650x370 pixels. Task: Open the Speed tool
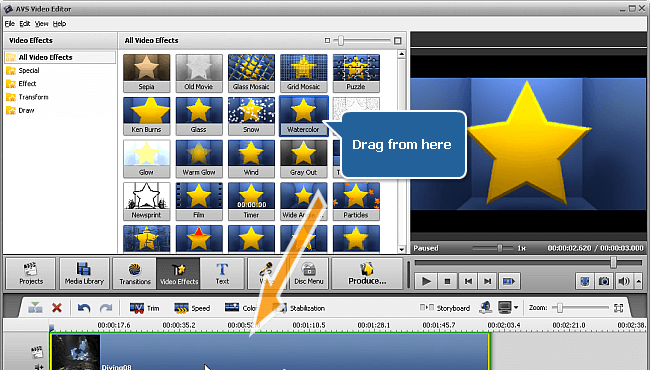coord(192,308)
